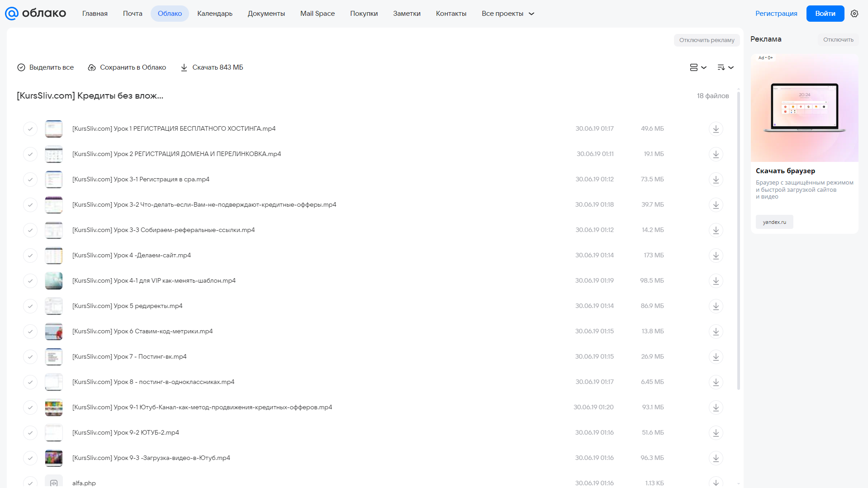Select checkbox for Урок 2 РЕГИСТРАЦИЯ ДОМЕНА file
The width and height of the screenshot is (868, 488).
pos(30,154)
